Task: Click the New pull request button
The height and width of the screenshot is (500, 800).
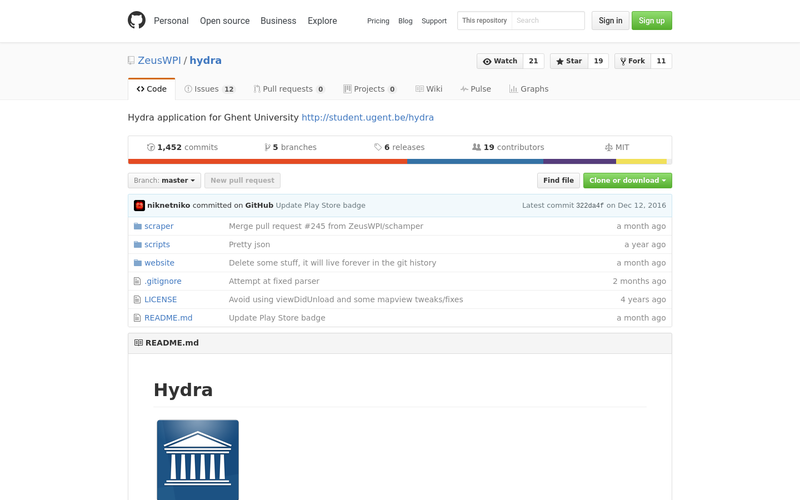Action: [x=242, y=181]
